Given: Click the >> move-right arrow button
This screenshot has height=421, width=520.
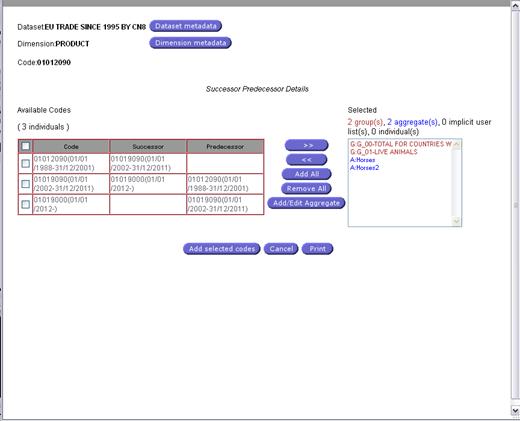Looking at the screenshot, I should coord(307,145).
